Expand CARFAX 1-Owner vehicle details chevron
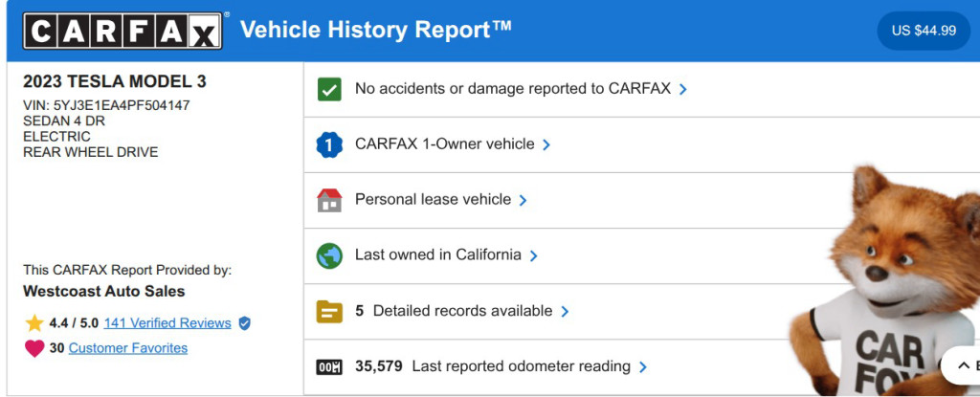The image size is (980, 397). click(546, 144)
